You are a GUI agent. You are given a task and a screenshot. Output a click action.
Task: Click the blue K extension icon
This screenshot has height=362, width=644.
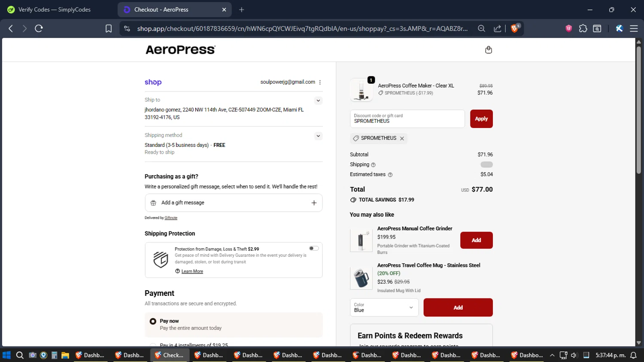click(619, 28)
